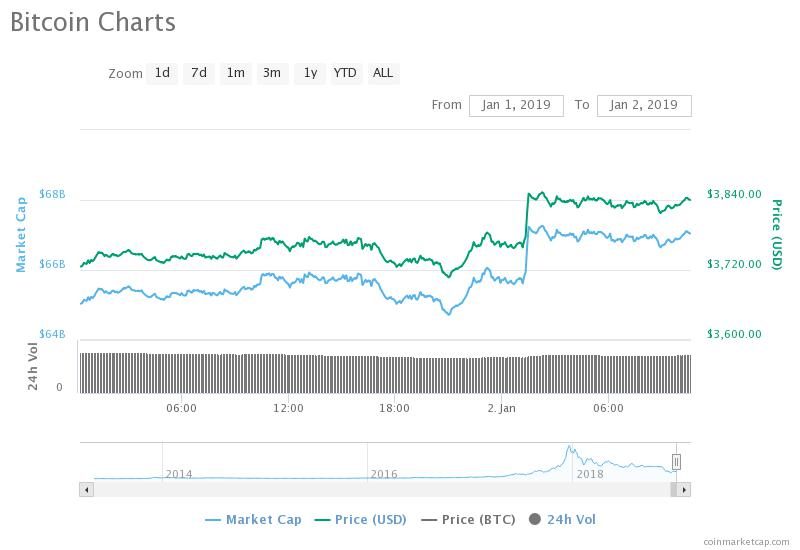Click the navigator left scroll arrow
The height and width of the screenshot is (550, 800).
coord(86,490)
